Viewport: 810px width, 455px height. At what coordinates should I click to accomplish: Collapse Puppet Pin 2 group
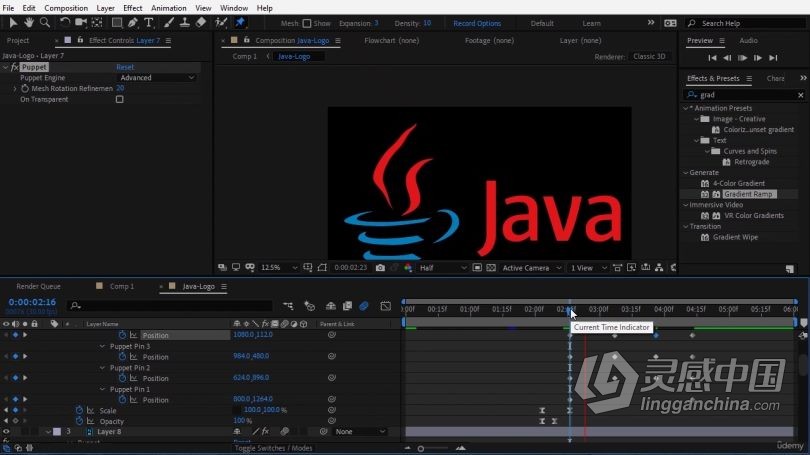(102, 368)
